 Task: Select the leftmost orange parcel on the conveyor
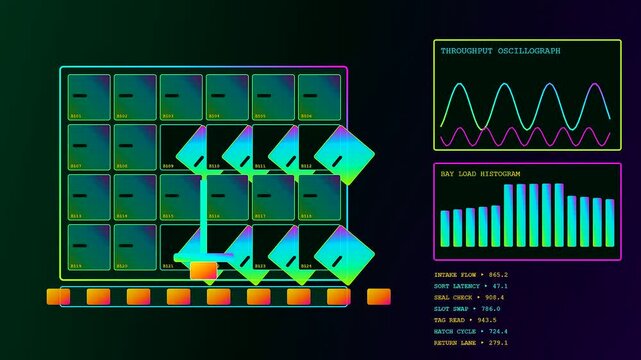[58, 297]
